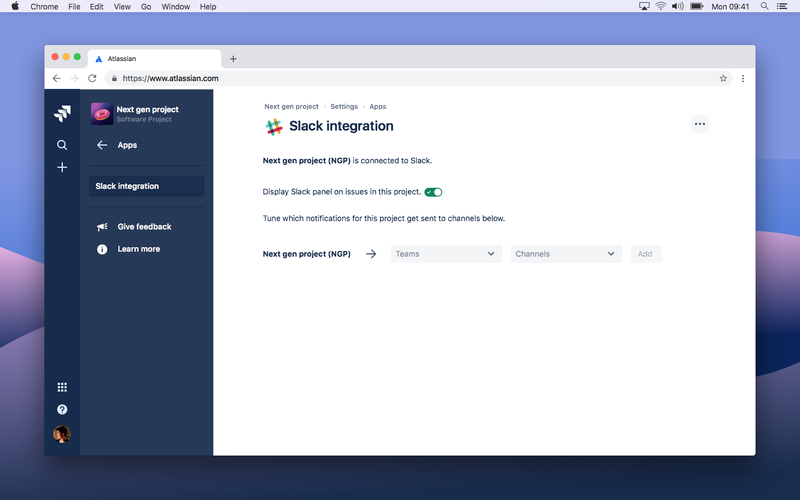Click the browser back arrow

(x=57, y=78)
